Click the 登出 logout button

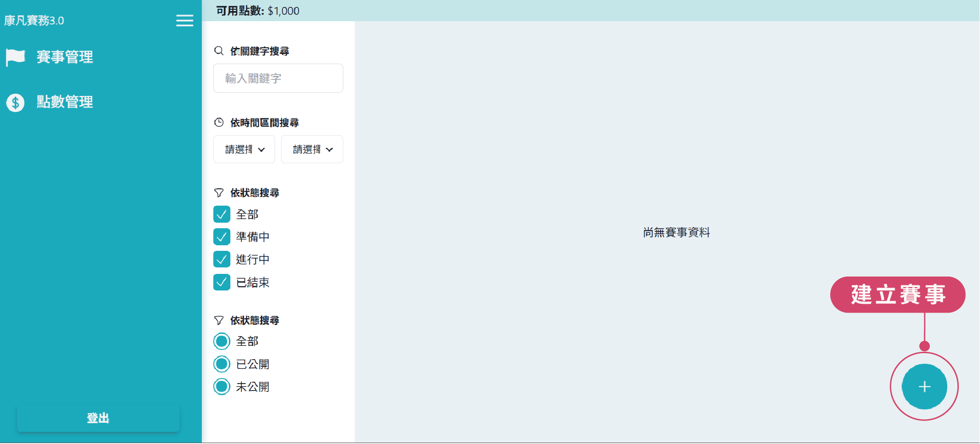98,418
